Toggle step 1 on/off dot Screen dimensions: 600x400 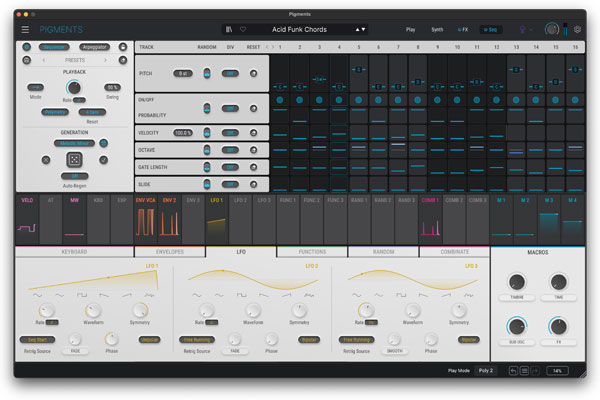click(x=280, y=100)
